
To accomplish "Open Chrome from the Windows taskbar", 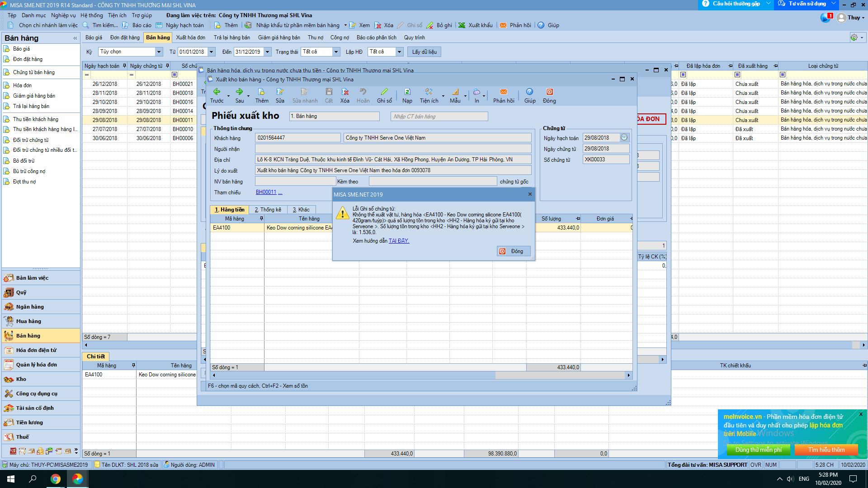I will point(56,479).
